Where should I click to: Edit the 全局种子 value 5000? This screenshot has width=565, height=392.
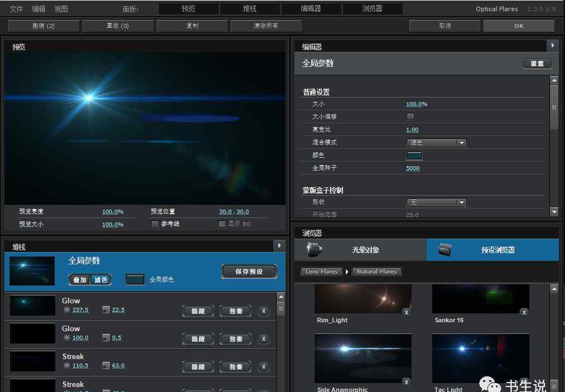(x=413, y=168)
